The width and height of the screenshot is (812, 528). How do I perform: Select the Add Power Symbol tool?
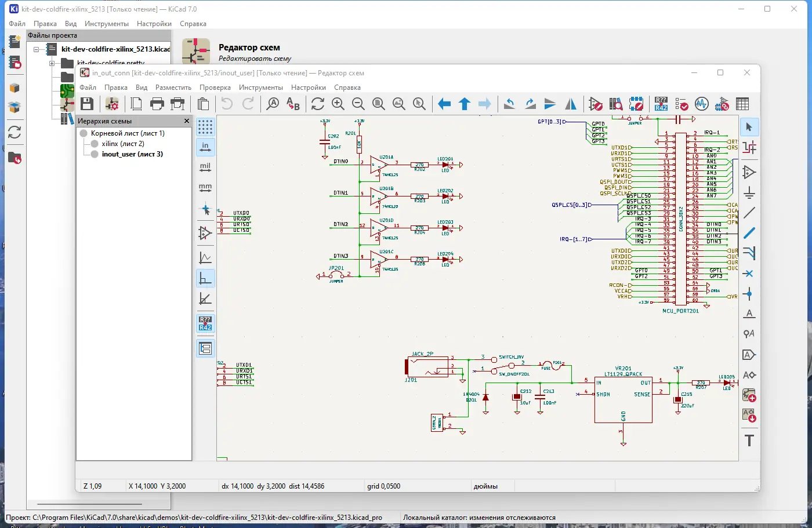click(x=749, y=192)
